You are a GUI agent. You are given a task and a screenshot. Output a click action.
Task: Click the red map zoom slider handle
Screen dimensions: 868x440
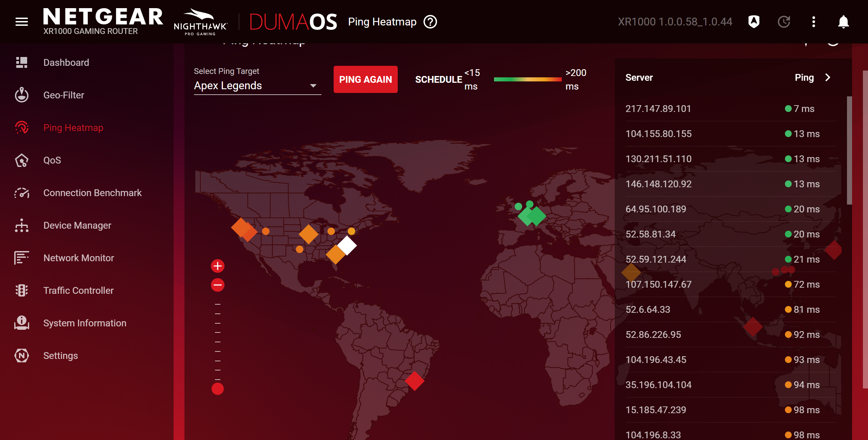coord(218,389)
